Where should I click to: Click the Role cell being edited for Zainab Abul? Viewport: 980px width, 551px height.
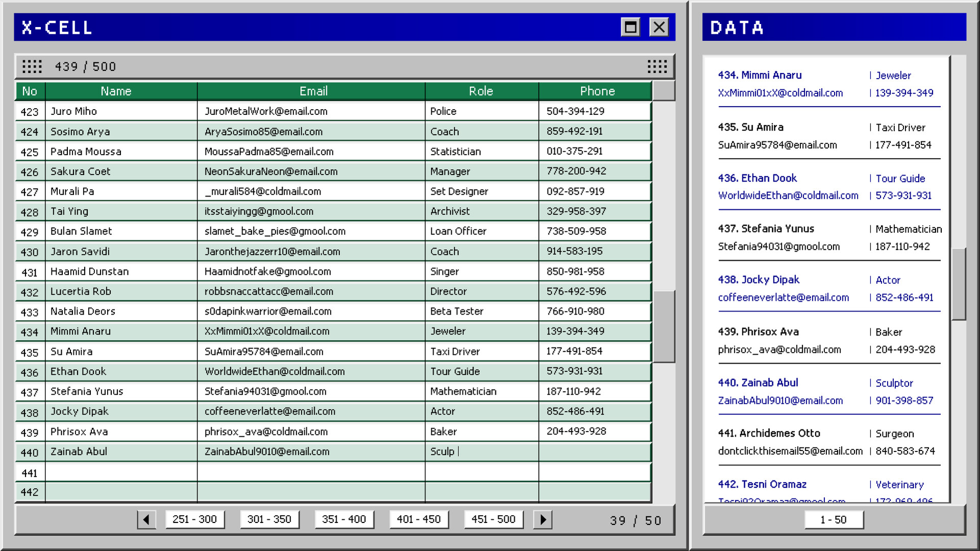[x=481, y=451]
